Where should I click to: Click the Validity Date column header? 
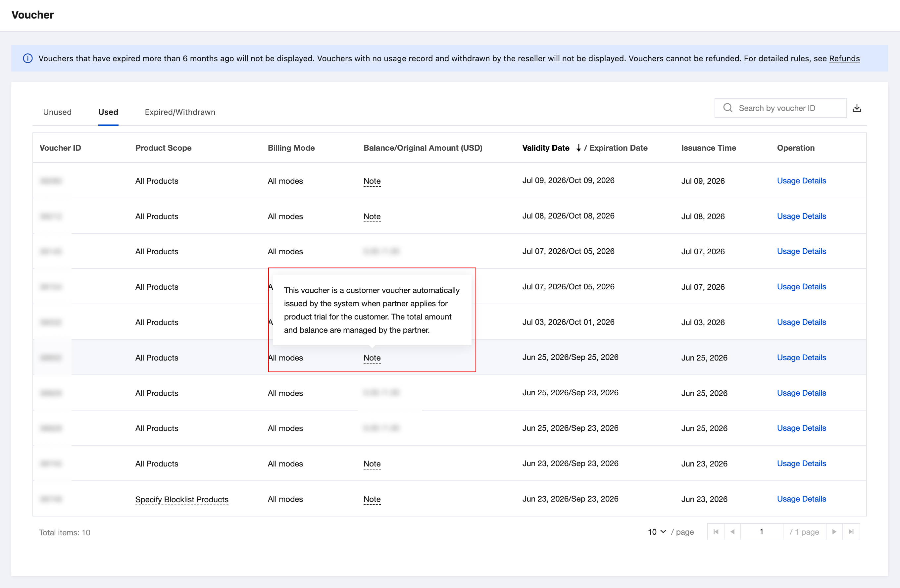(x=546, y=148)
